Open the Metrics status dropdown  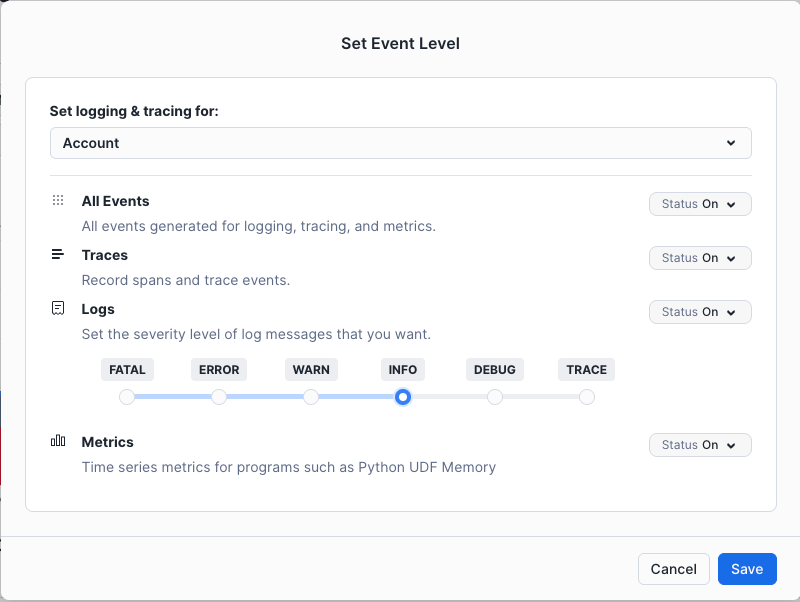coord(700,445)
